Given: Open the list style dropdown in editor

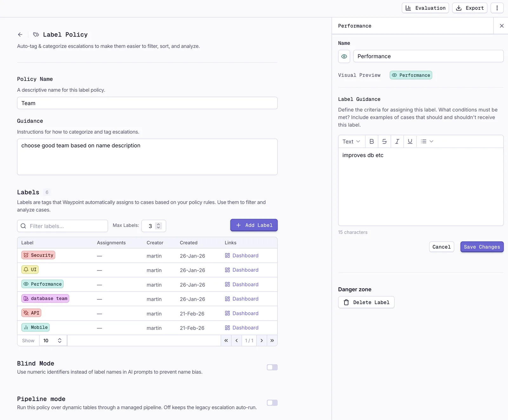Looking at the screenshot, I should [427, 142].
